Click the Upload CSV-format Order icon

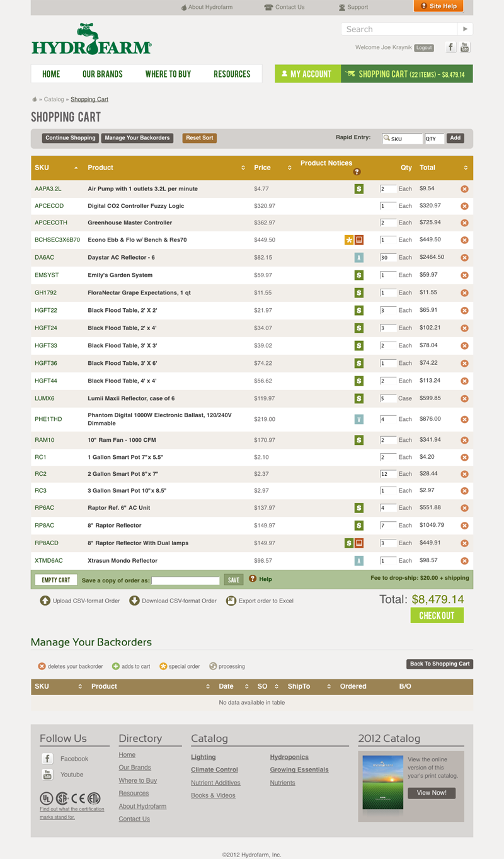click(x=45, y=601)
